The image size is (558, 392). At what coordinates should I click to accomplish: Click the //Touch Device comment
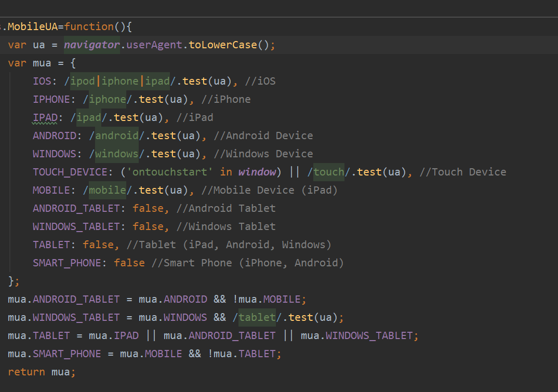(x=462, y=172)
